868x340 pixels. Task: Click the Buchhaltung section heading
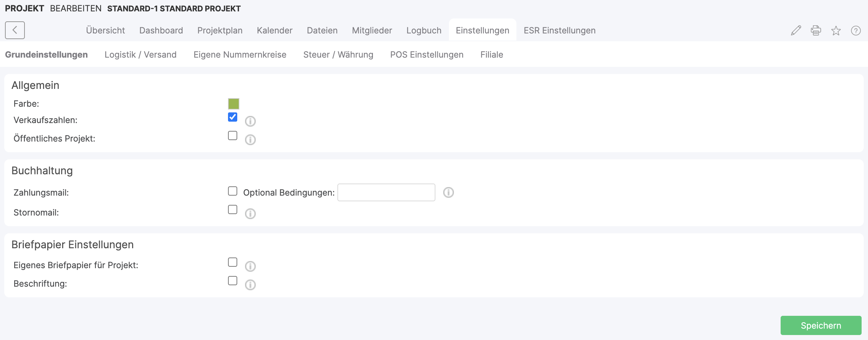pyautogui.click(x=42, y=171)
